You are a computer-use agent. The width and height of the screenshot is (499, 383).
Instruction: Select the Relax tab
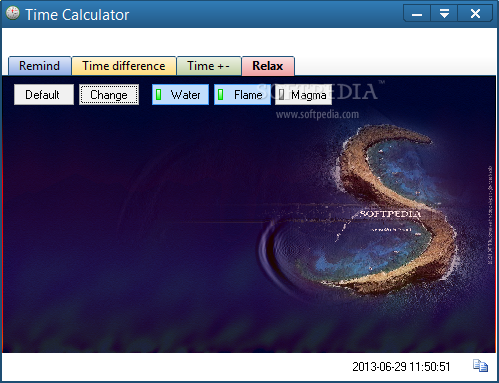pos(268,66)
